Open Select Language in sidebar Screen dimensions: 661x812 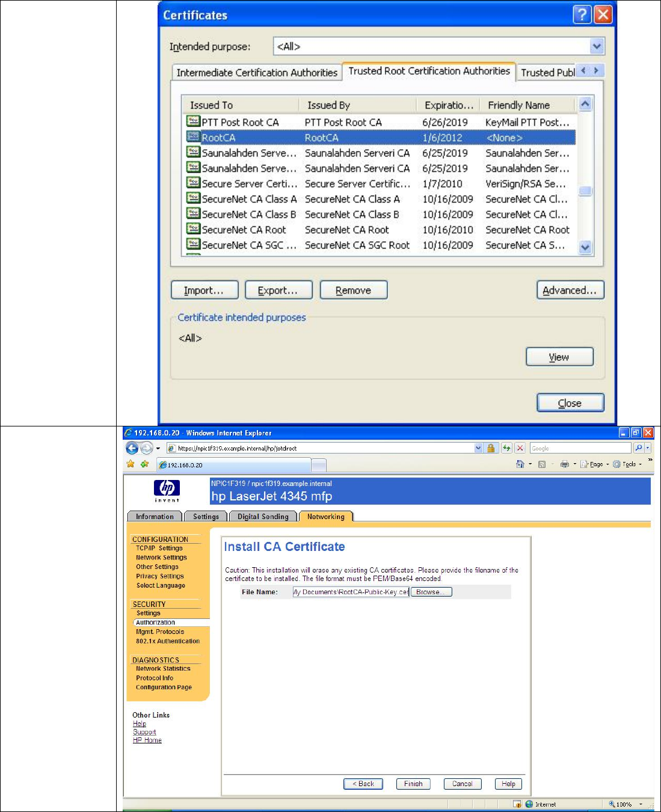coord(161,585)
